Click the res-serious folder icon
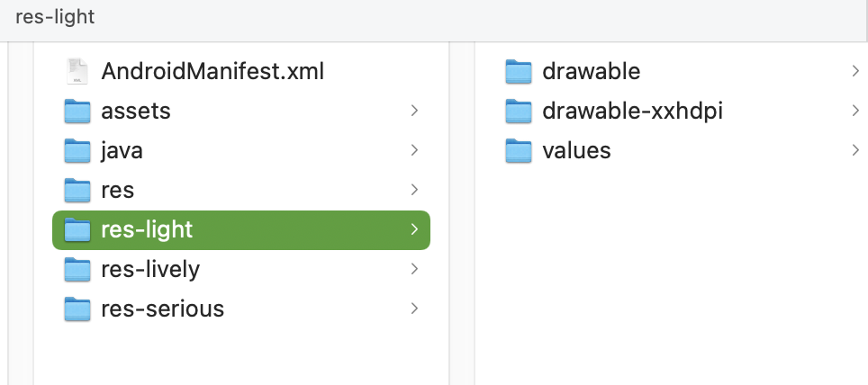This screenshot has height=385, width=868. pyautogui.click(x=78, y=309)
